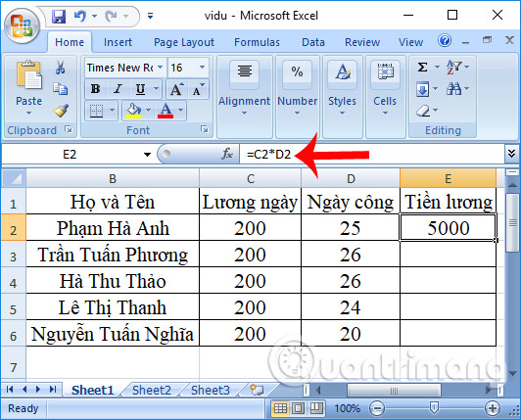Click the Select All corner button
The width and height of the screenshot is (521, 420).
(14, 179)
